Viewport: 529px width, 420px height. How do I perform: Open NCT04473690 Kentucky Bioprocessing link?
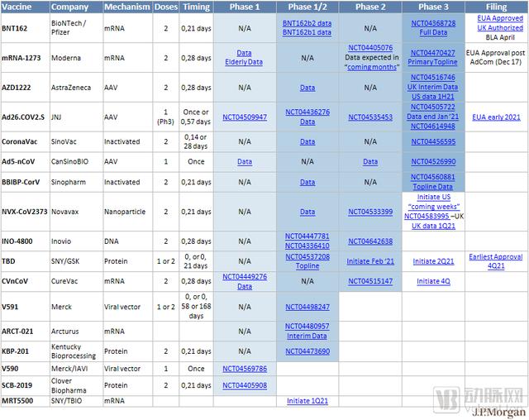point(307,351)
